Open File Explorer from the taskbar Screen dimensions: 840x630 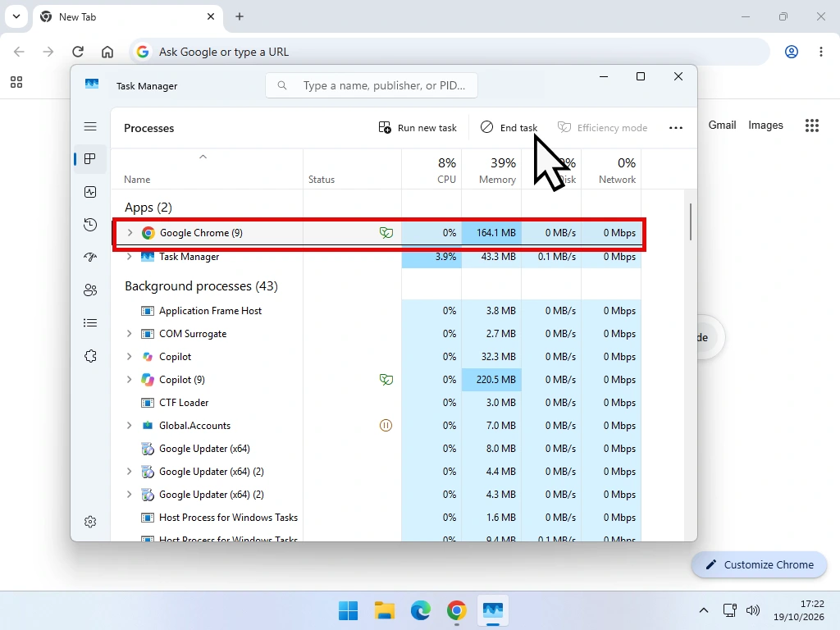[384, 610]
